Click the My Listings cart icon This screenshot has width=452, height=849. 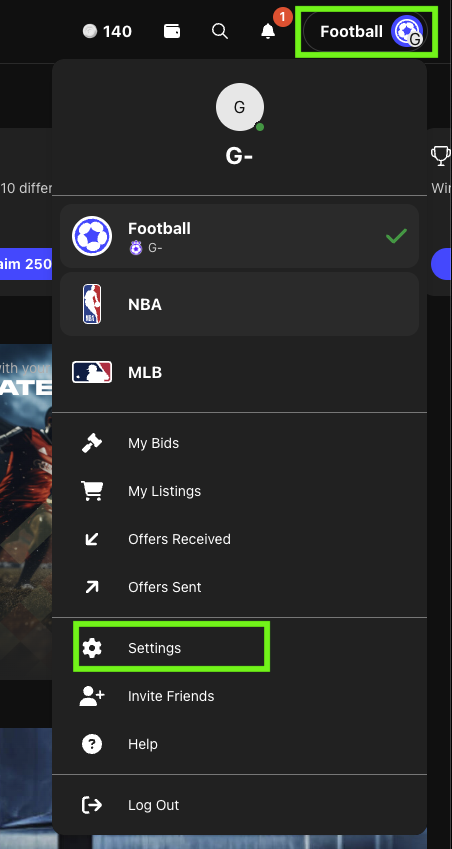pos(91,491)
